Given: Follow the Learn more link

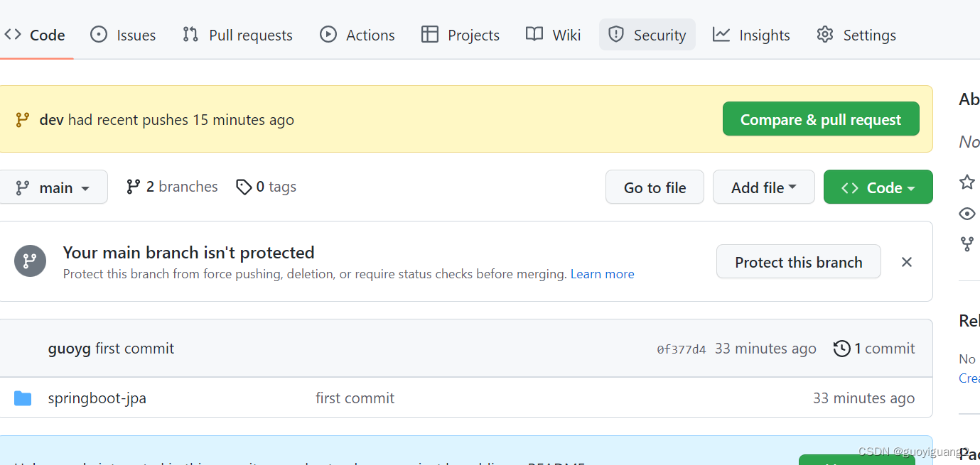Looking at the screenshot, I should (603, 274).
